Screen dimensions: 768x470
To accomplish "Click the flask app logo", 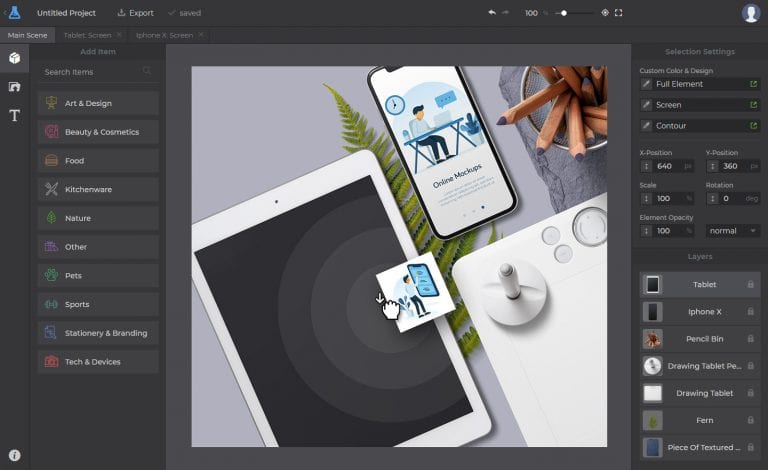I will 15,13.
